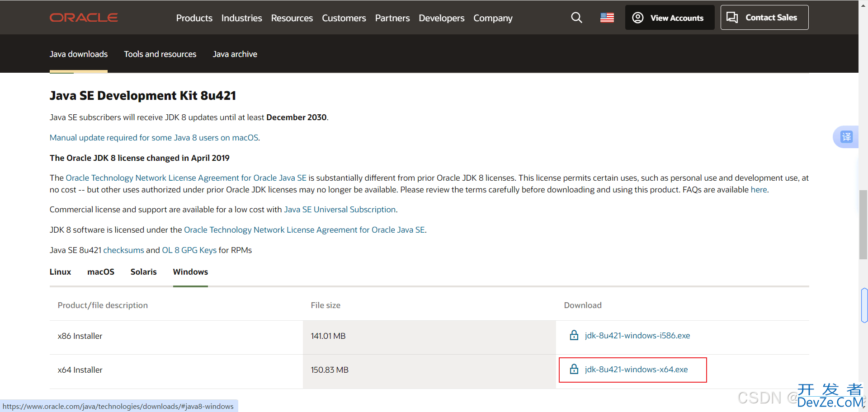Download jdk-8u421-windows-x64.exe
This screenshot has height=412, width=868.
coord(637,370)
